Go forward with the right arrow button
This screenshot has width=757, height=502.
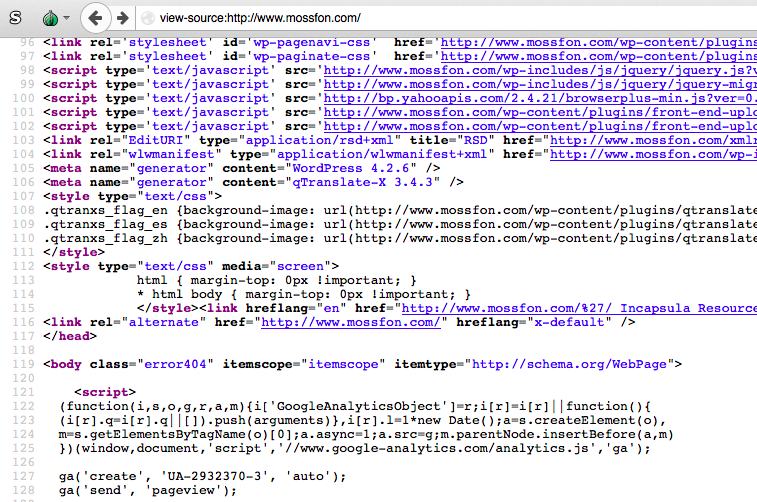(x=123, y=18)
